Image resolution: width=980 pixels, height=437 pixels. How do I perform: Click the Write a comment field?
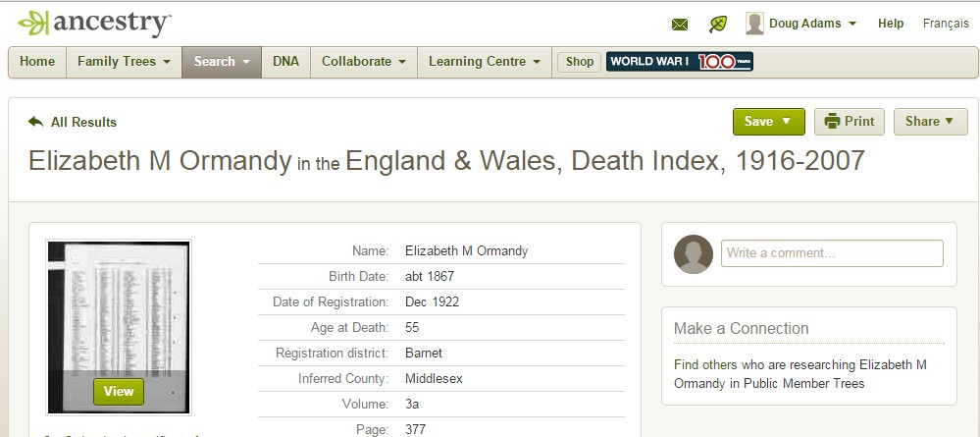point(832,253)
